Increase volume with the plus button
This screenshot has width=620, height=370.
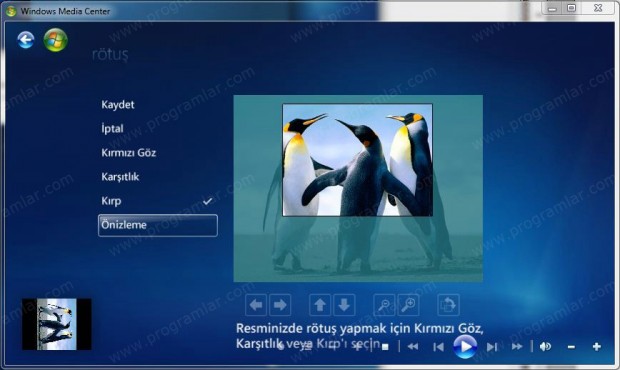coord(597,347)
